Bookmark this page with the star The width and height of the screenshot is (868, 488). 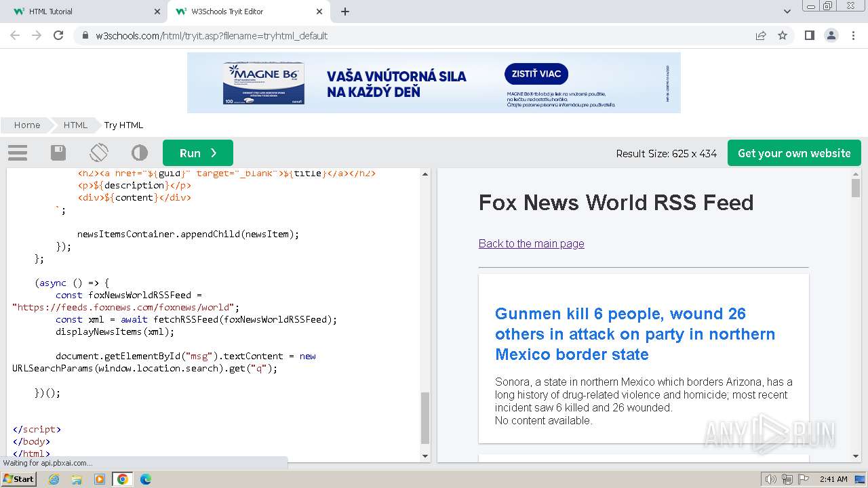coord(783,35)
